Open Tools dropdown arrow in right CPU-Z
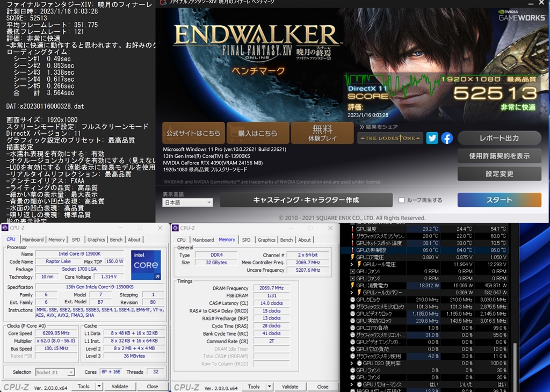This screenshot has width=550, height=392. (270, 387)
